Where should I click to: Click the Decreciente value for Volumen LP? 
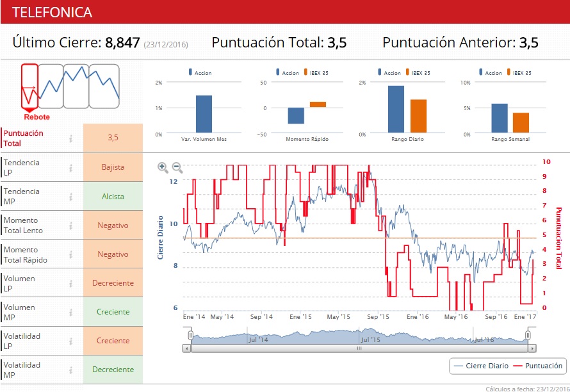(113, 283)
